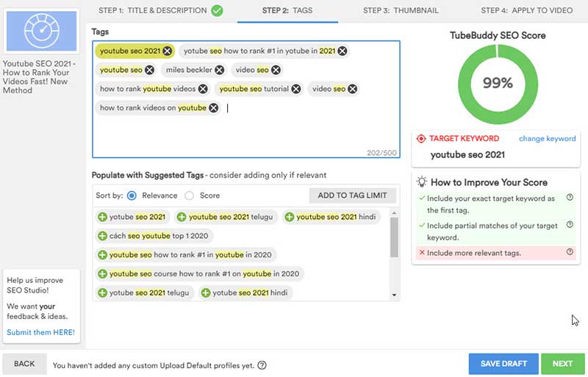Select Step 2: Tags tab

(x=287, y=10)
